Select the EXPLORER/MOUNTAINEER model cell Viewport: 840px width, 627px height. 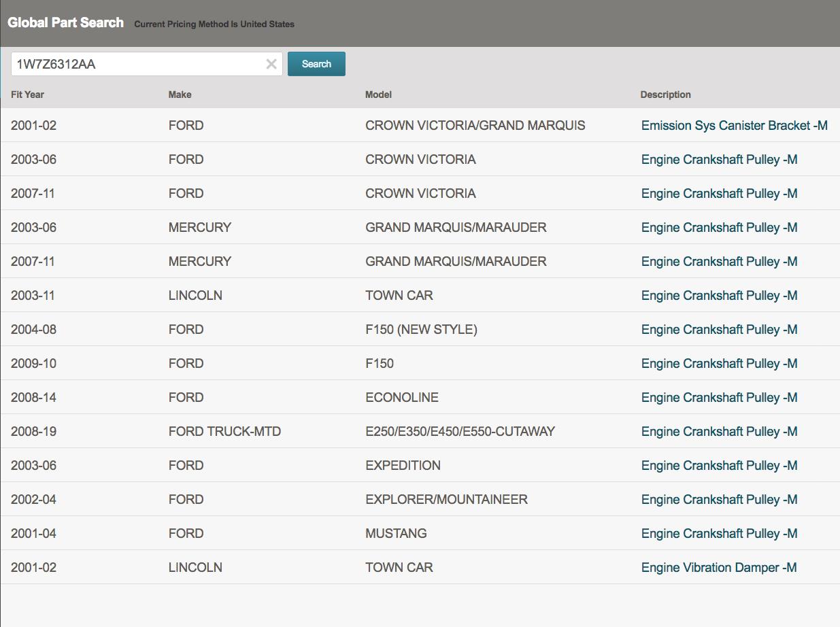pyautogui.click(x=446, y=499)
